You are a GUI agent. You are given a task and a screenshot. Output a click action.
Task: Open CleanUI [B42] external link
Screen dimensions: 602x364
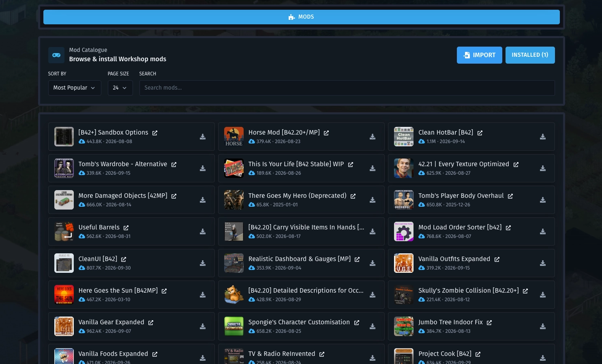124,259
